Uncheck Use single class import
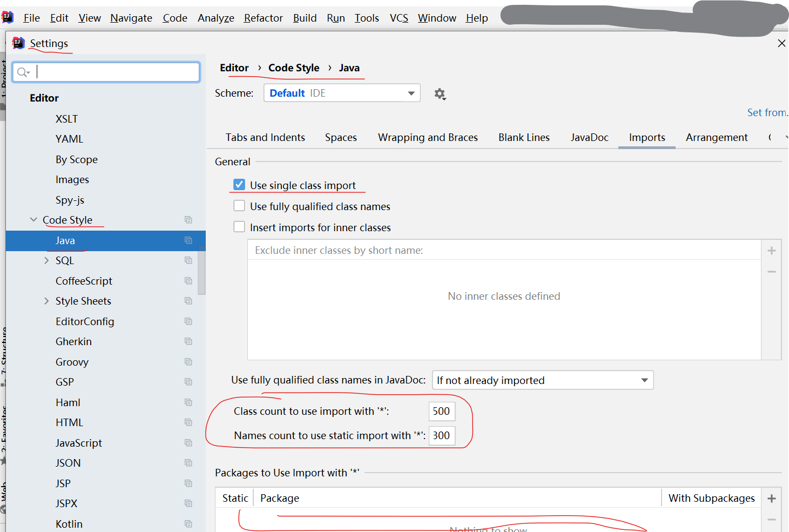789x532 pixels. coord(239,185)
